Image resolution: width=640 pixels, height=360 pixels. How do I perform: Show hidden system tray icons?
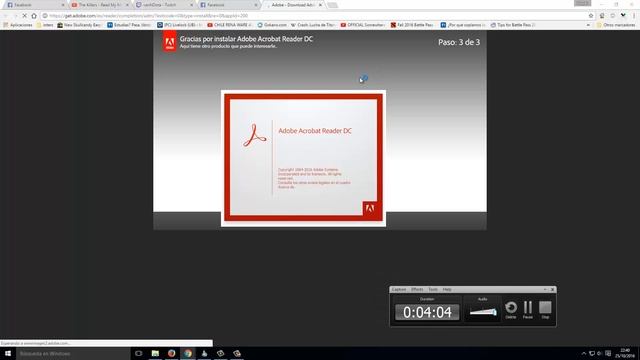(584, 353)
